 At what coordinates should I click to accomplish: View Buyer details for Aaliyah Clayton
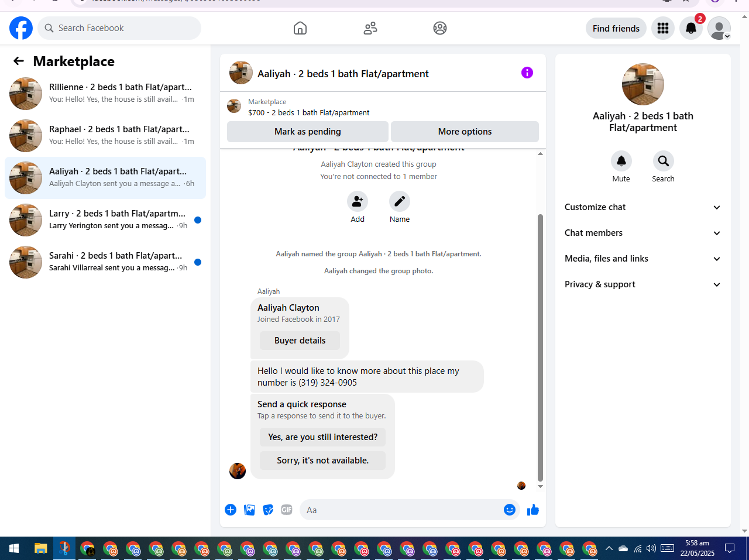(x=300, y=341)
